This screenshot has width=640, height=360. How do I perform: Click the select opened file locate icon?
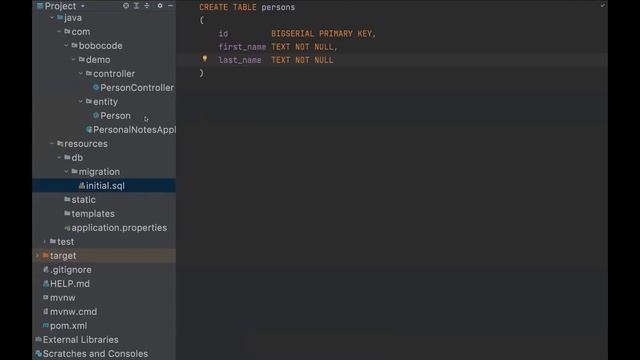pyautogui.click(x=126, y=6)
